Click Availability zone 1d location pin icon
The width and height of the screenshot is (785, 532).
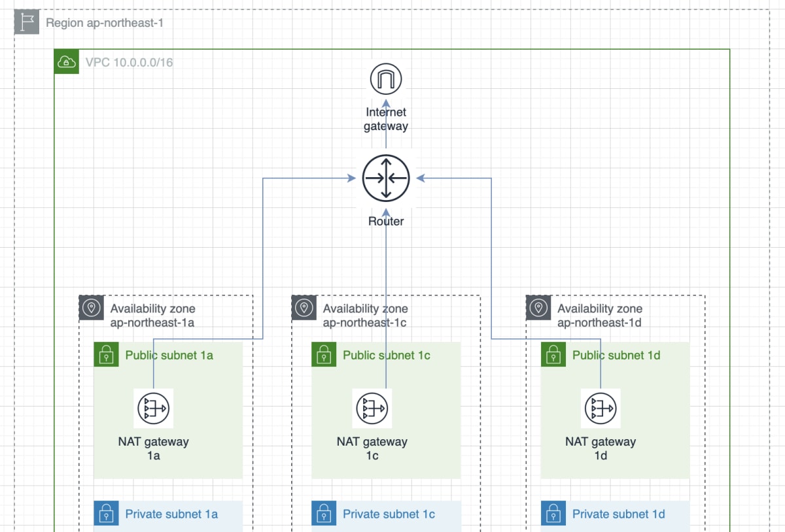coord(538,307)
